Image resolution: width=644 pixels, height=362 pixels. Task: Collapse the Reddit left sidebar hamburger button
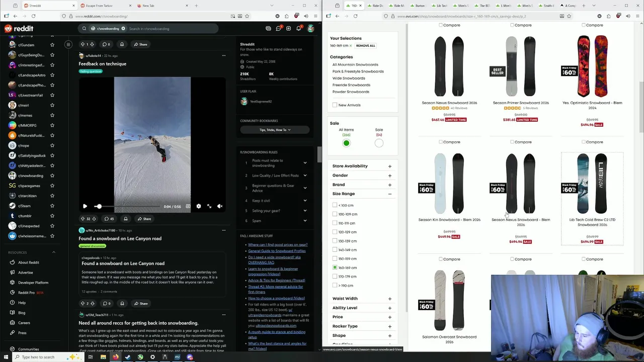tap(68, 44)
